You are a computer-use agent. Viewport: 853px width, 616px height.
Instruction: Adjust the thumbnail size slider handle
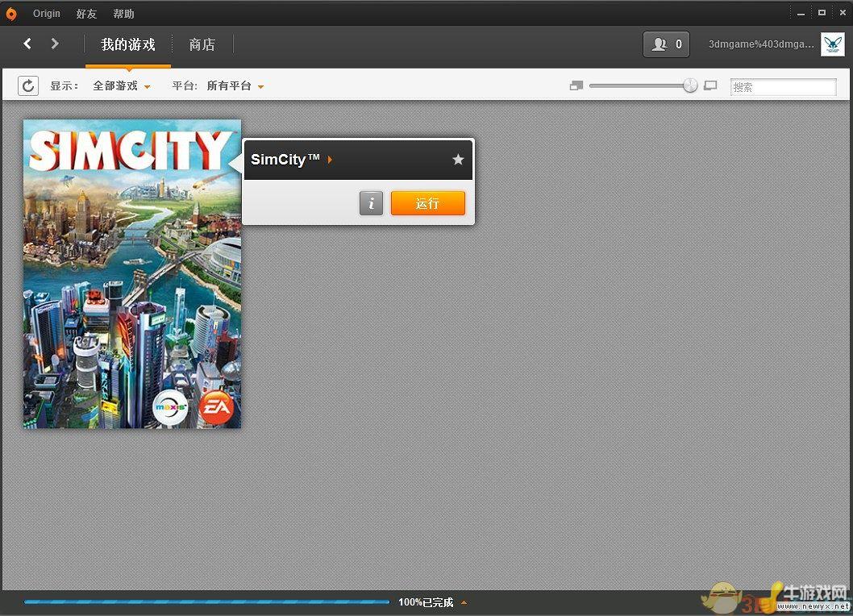(x=690, y=85)
